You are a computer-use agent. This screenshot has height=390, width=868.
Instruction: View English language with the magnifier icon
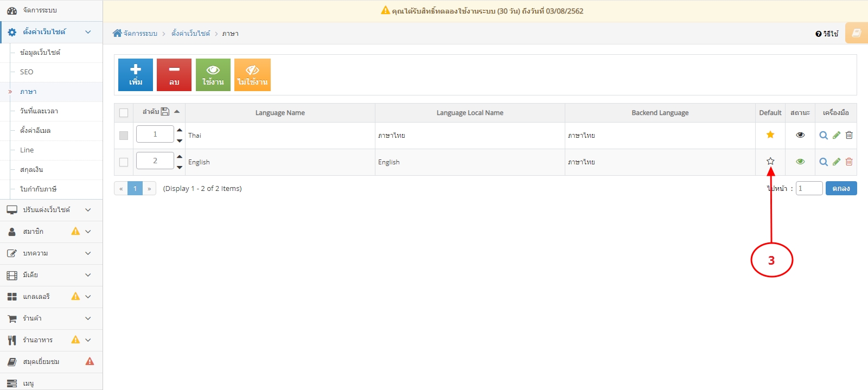tap(824, 162)
